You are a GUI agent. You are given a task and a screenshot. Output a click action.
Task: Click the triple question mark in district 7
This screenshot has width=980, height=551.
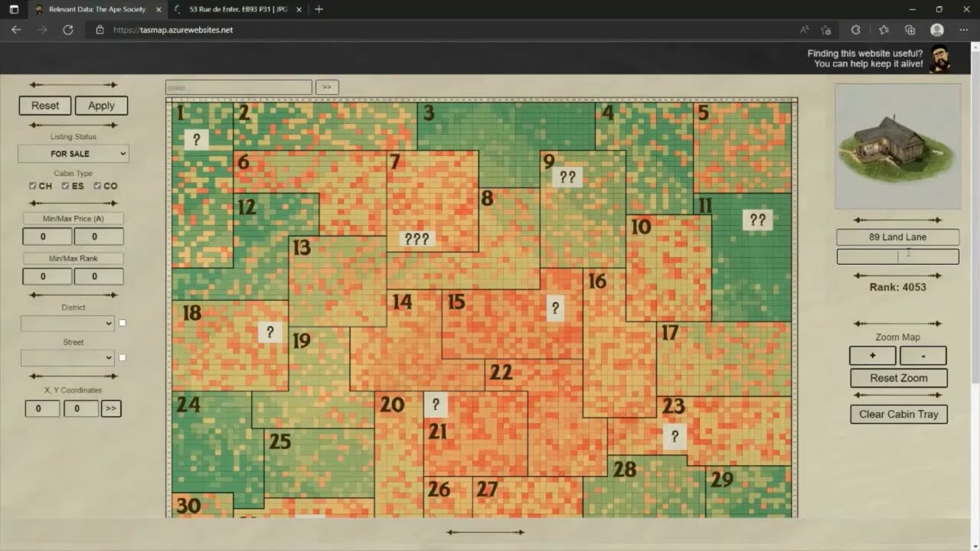416,239
